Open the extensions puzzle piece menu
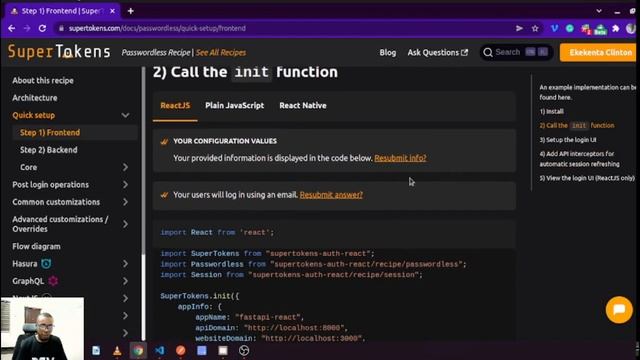 click(x=616, y=28)
